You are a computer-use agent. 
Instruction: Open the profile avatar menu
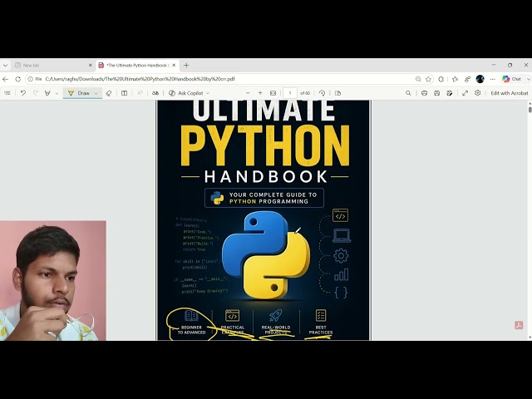click(480, 79)
